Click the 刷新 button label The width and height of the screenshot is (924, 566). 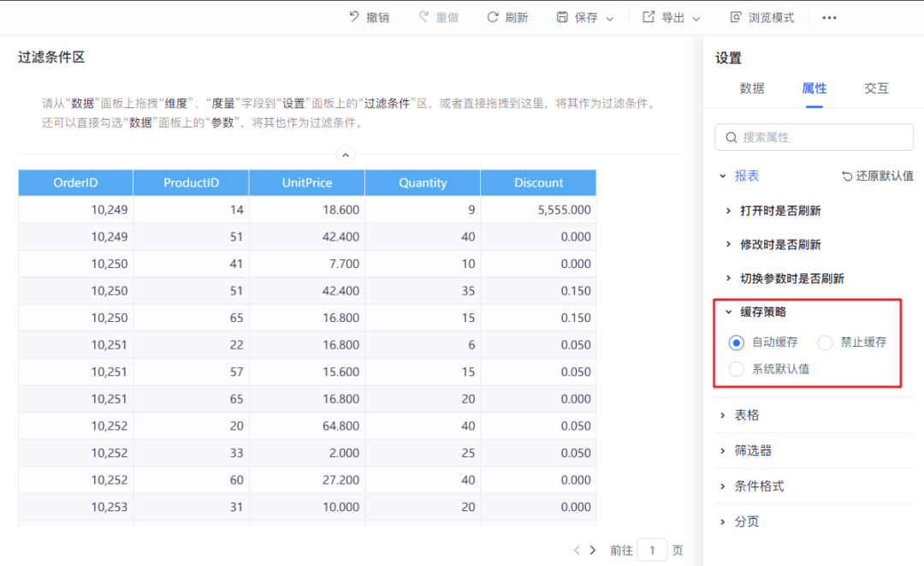[517, 18]
